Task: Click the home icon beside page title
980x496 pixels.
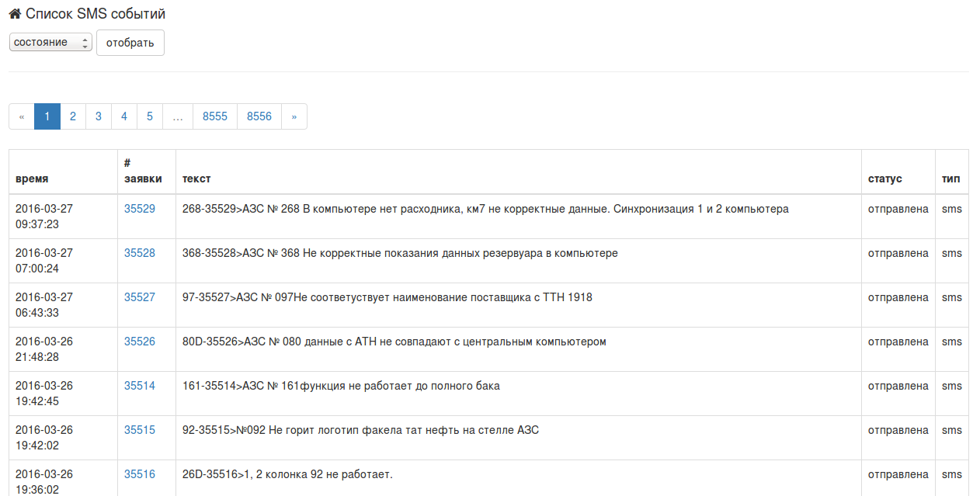Action: 15,14
